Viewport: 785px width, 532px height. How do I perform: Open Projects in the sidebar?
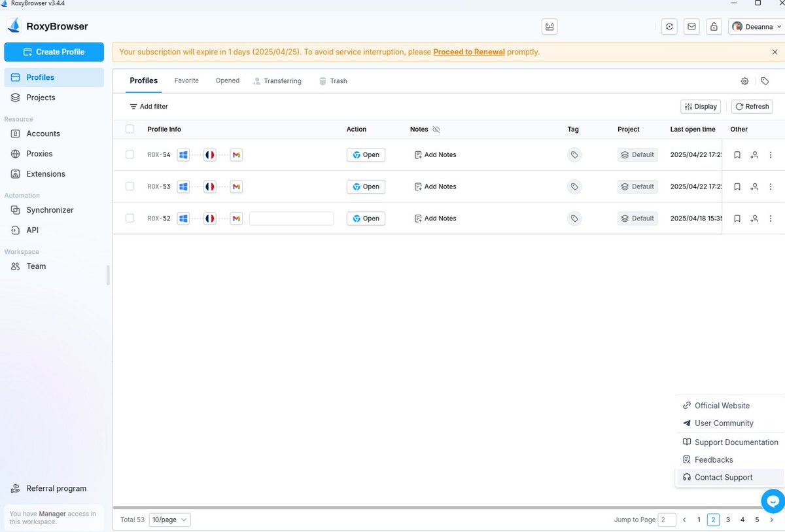click(54, 98)
